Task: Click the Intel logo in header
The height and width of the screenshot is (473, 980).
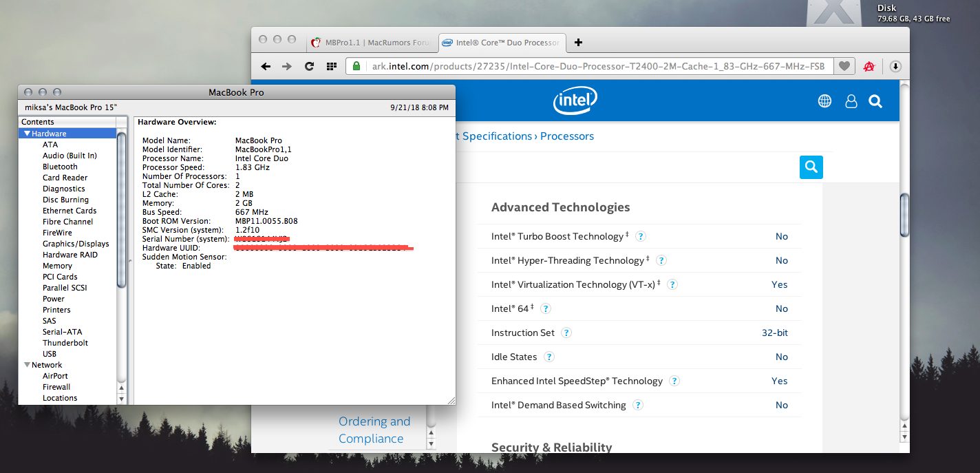Action: coord(575,101)
